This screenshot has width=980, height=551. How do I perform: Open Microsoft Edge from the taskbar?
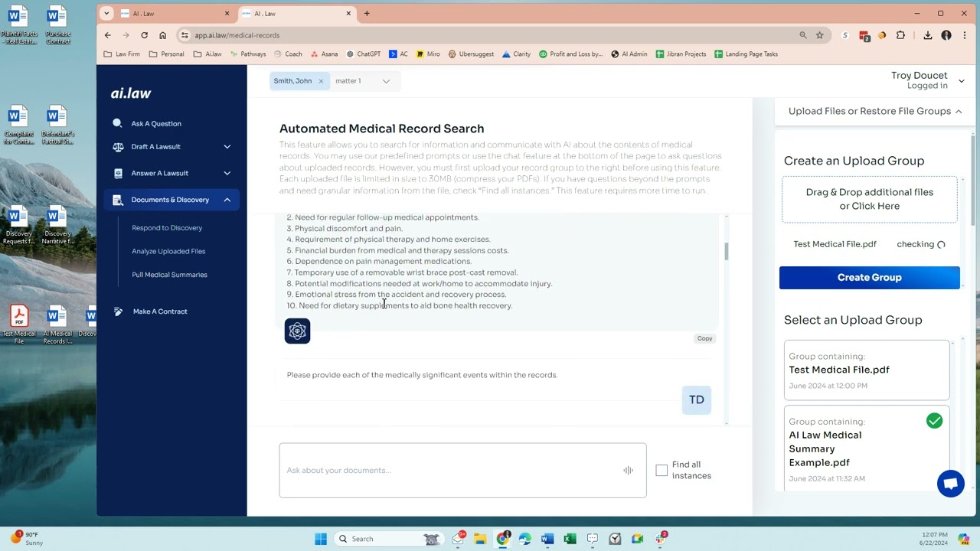point(525,539)
